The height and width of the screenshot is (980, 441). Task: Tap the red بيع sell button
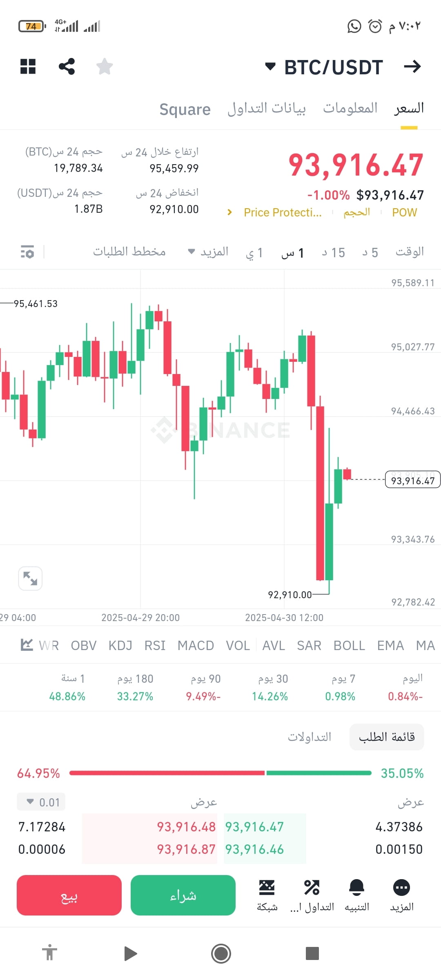[69, 895]
